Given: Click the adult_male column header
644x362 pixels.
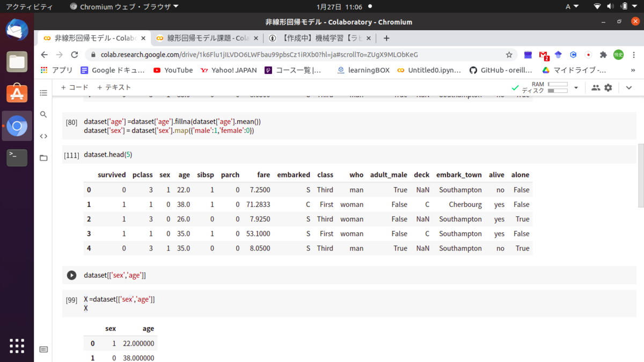Looking at the screenshot, I should click(389, 175).
